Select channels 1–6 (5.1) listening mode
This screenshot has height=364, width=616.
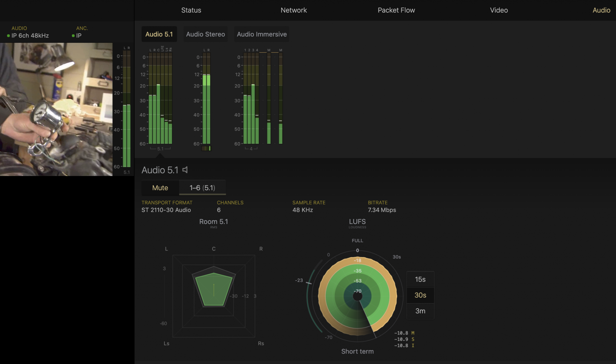[x=202, y=187]
